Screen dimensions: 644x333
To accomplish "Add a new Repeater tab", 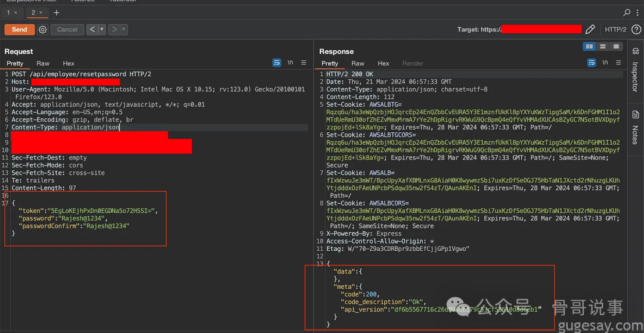I will click(57, 13).
